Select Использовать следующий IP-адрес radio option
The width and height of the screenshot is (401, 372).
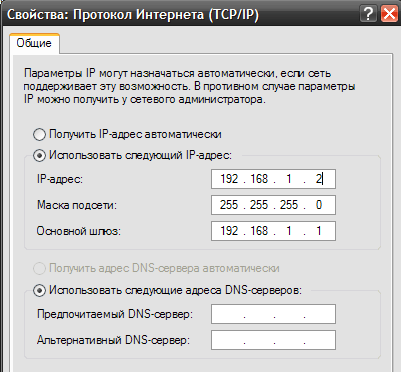pos(39,155)
